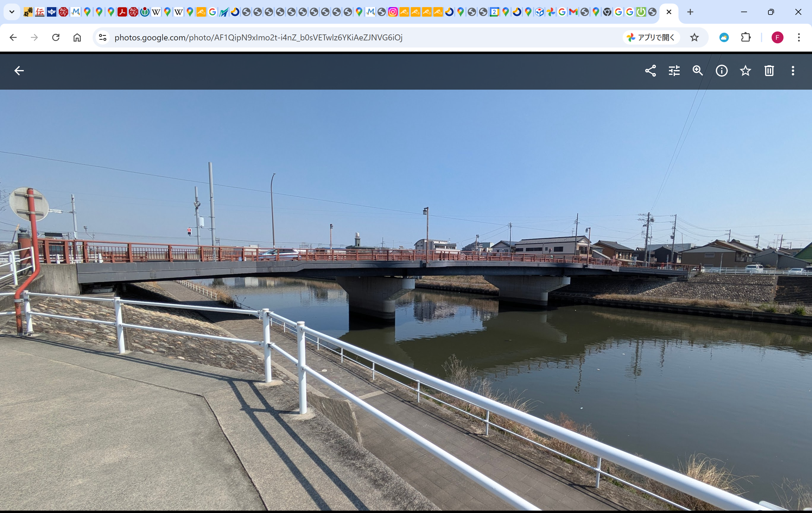Image resolution: width=812 pixels, height=513 pixels.
Task: Switch to the Instagram tab
Action: (x=393, y=12)
